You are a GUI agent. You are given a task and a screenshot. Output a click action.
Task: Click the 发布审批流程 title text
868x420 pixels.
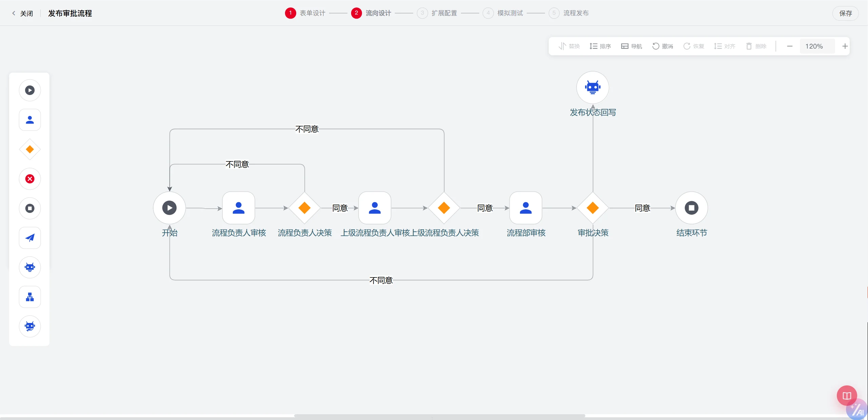click(70, 13)
